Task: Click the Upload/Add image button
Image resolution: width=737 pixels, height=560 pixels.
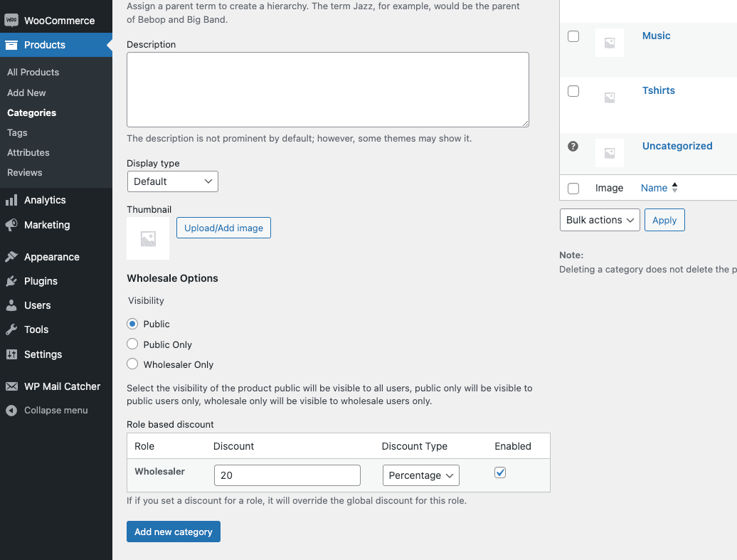Action: point(223,228)
